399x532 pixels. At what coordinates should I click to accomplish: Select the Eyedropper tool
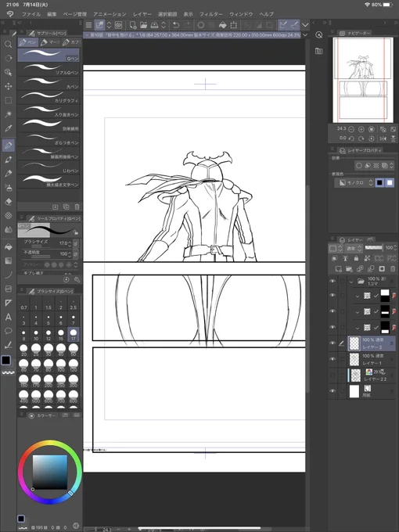[8, 128]
